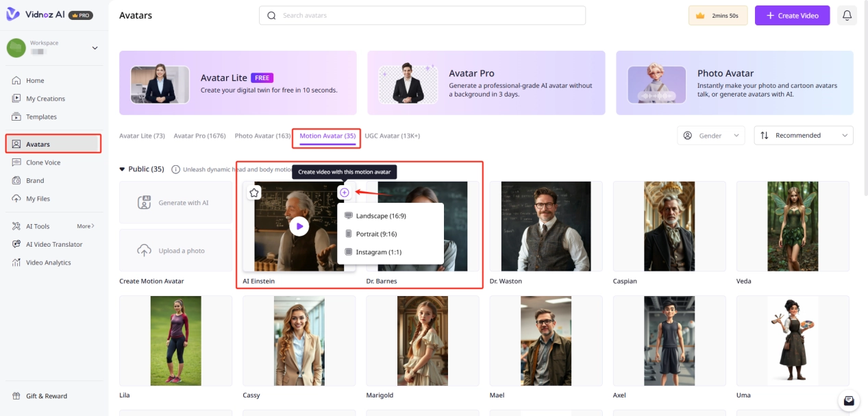Expand the Gender filter dropdown
Screen dimensions: 868x416
point(710,136)
